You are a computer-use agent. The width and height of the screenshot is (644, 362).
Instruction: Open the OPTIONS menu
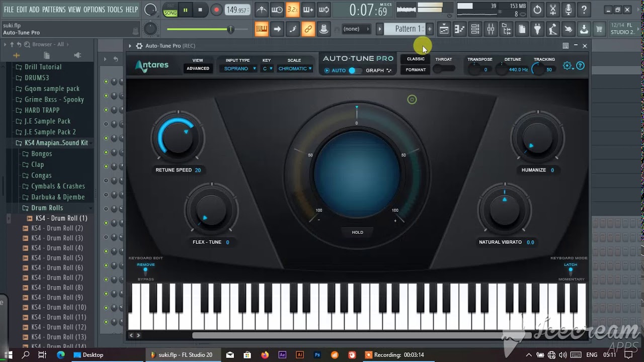pos(94,10)
